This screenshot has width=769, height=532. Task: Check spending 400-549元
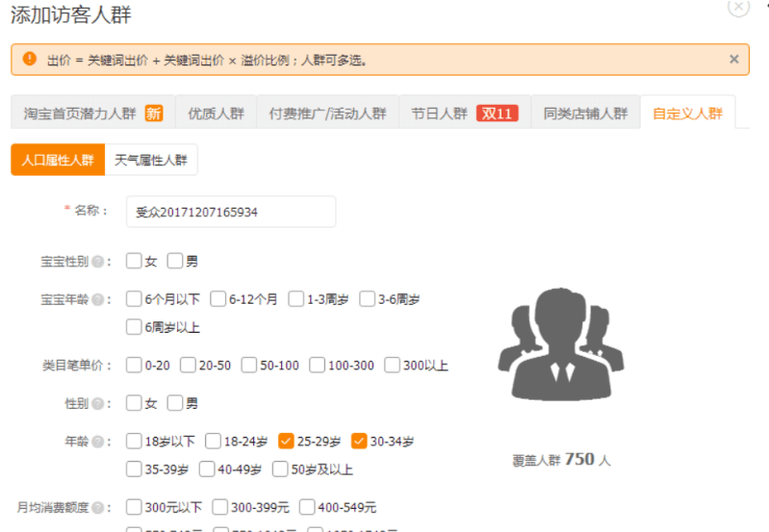(x=307, y=507)
